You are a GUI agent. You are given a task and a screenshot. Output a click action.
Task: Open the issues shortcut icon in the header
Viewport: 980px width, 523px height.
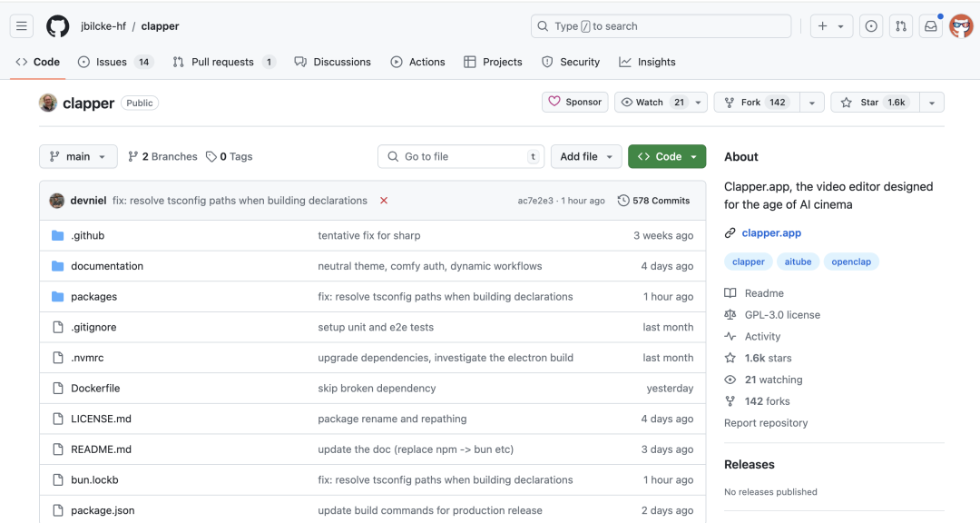click(871, 26)
